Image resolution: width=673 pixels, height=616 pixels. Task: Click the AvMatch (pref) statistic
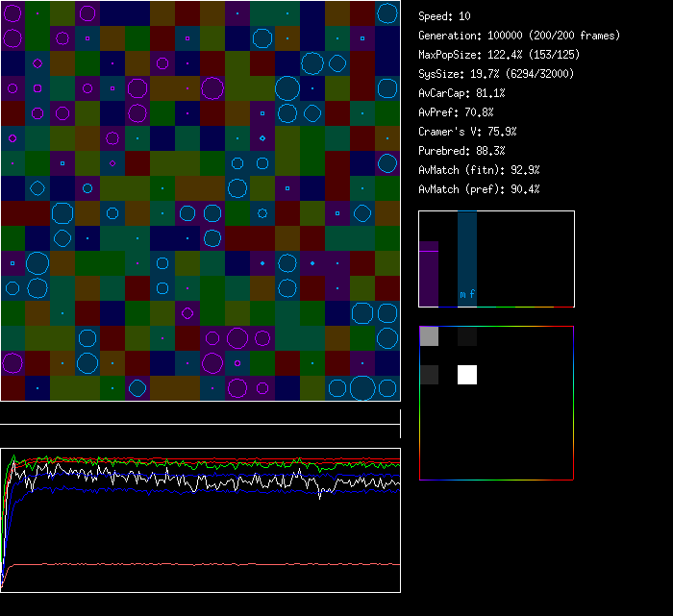point(479,189)
